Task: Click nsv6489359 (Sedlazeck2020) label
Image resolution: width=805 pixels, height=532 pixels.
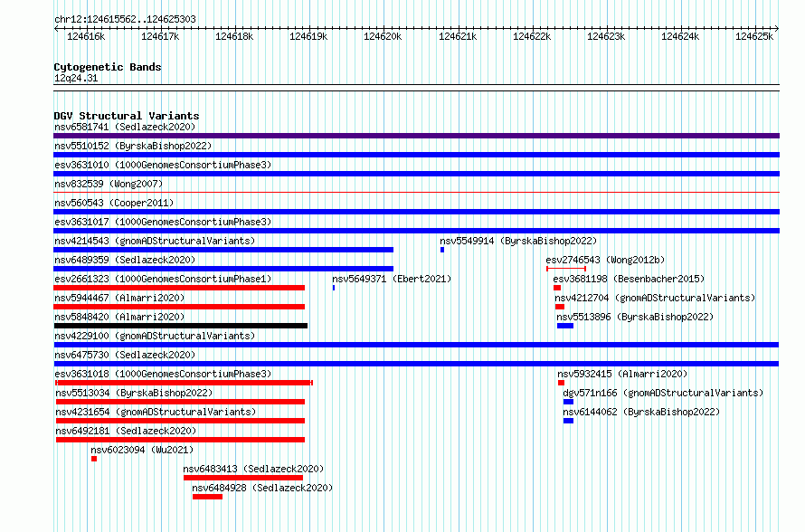Action: [125, 260]
